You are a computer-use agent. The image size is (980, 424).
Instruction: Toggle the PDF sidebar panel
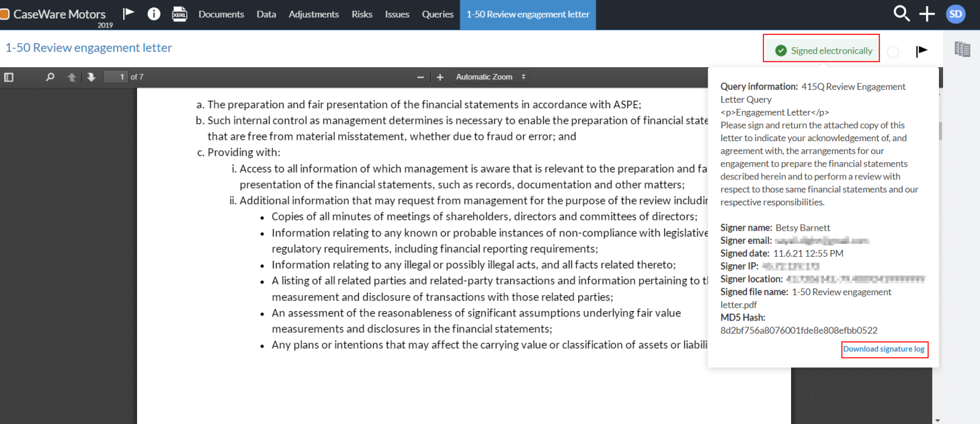9,77
